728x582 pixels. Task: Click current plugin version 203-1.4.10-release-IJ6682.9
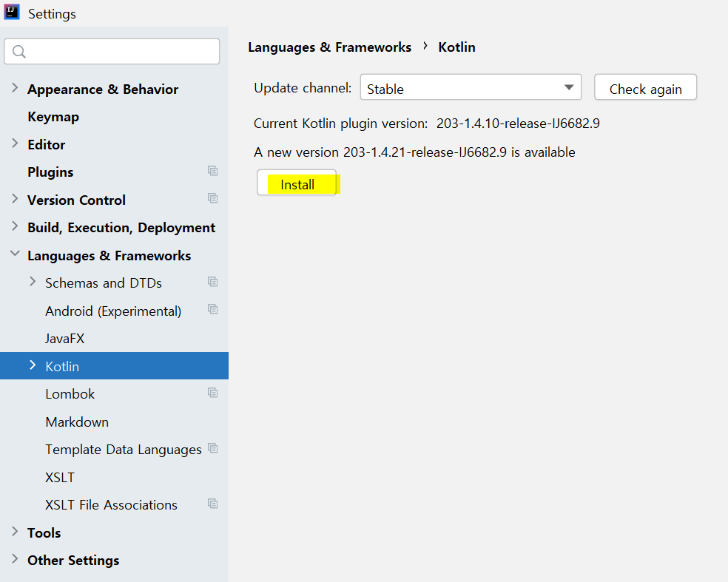pyautogui.click(x=518, y=123)
